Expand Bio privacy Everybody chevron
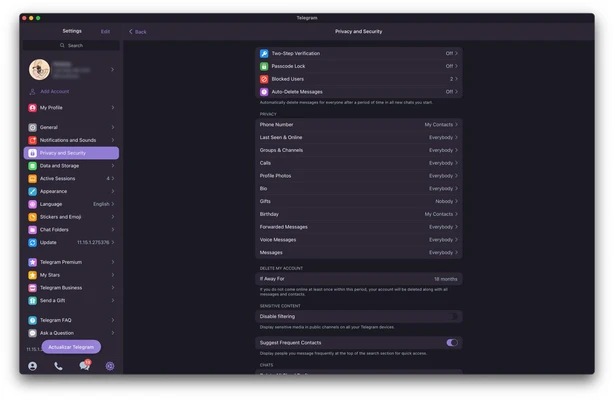The image size is (614, 400). pos(457,189)
